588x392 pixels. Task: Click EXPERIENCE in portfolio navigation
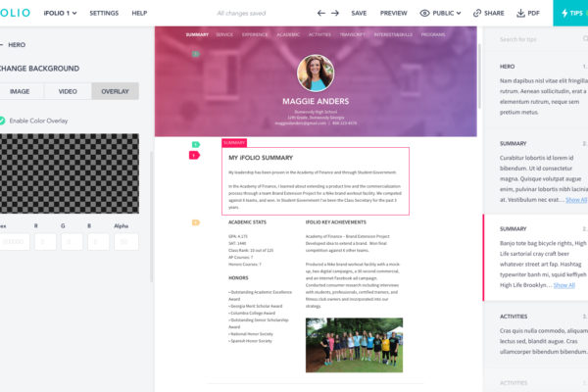pyautogui.click(x=255, y=34)
